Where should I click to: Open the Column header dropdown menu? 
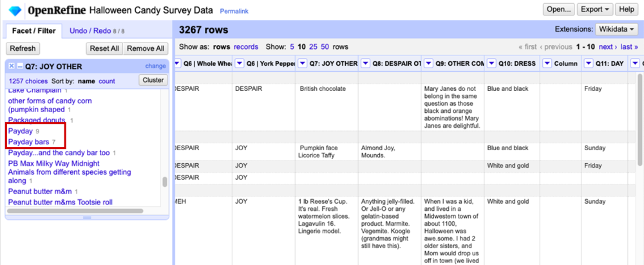coord(547,63)
